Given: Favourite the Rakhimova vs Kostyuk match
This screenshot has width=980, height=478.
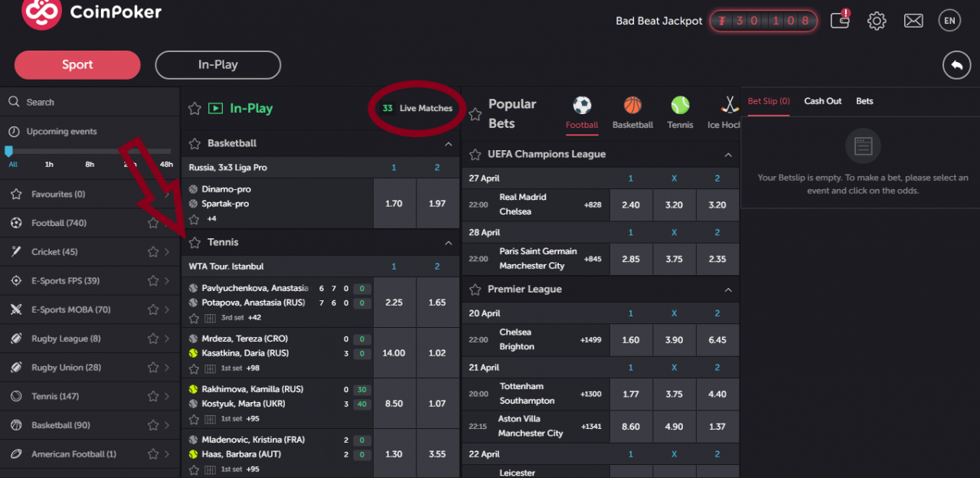Looking at the screenshot, I should coord(194,419).
